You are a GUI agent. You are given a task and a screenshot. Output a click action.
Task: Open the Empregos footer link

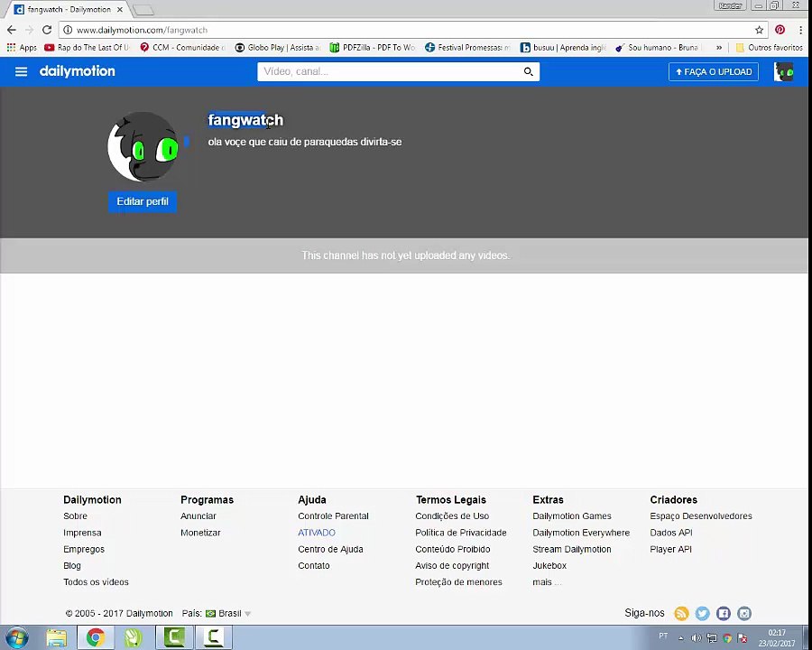click(x=84, y=549)
